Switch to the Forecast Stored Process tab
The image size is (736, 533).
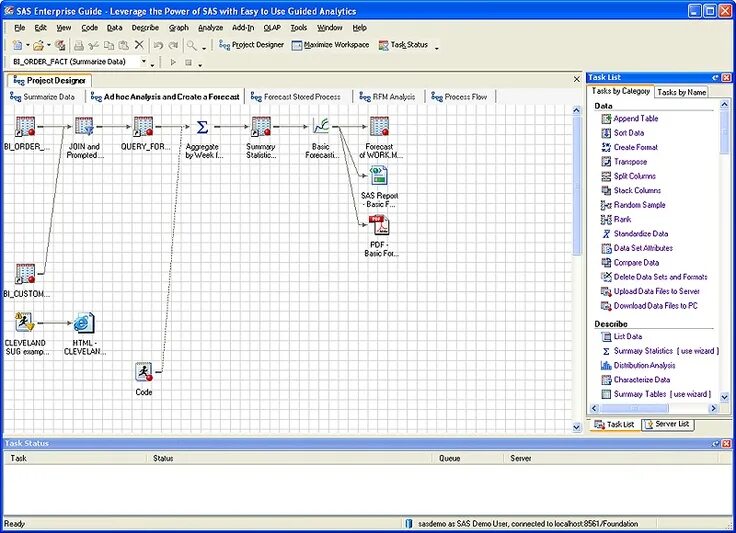tap(296, 97)
